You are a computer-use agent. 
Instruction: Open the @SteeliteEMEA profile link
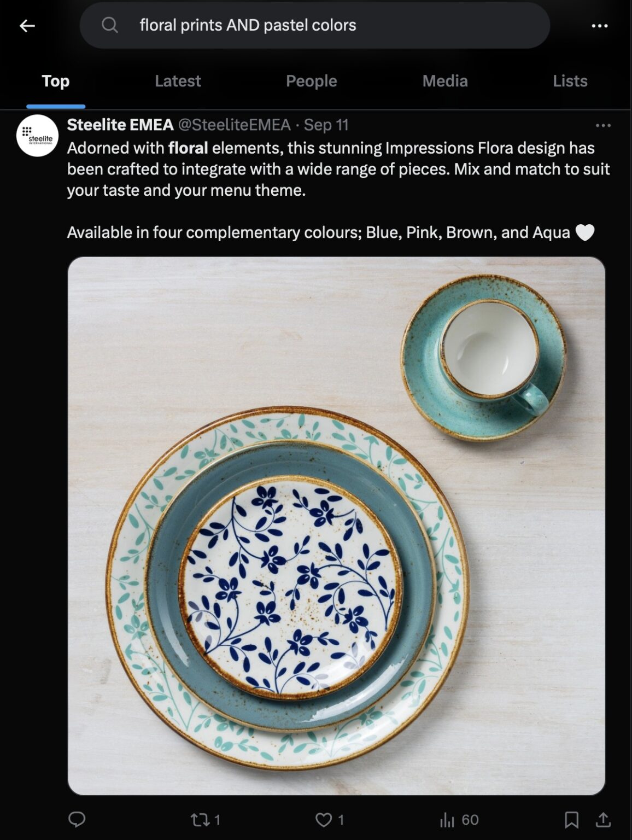(x=232, y=125)
